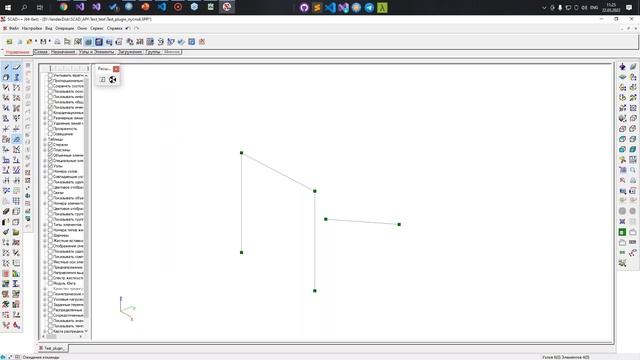Image resolution: width=640 pixels, height=360 pixels.
Task: Enable the Связи checkbox
Action: [x=51, y=193]
